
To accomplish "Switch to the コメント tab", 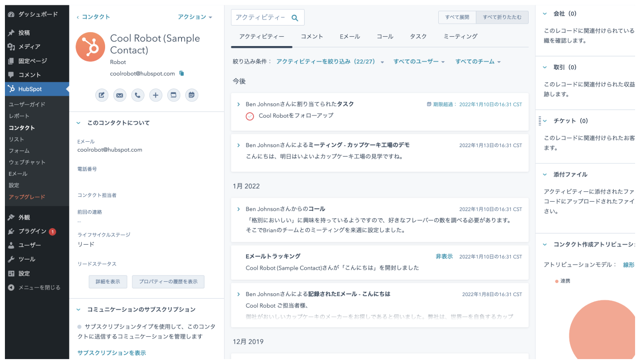I will click(312, 37).
